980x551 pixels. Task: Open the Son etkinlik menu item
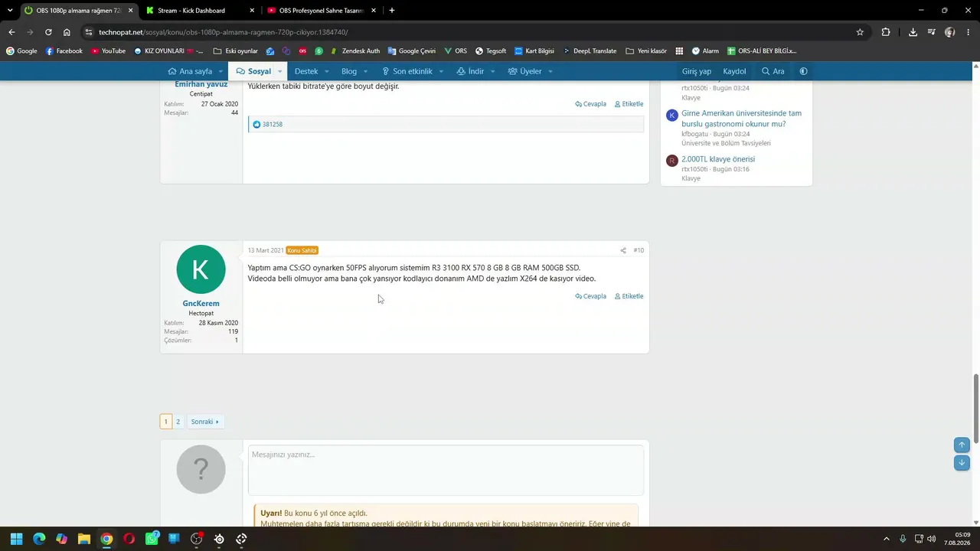pos(407,71)
